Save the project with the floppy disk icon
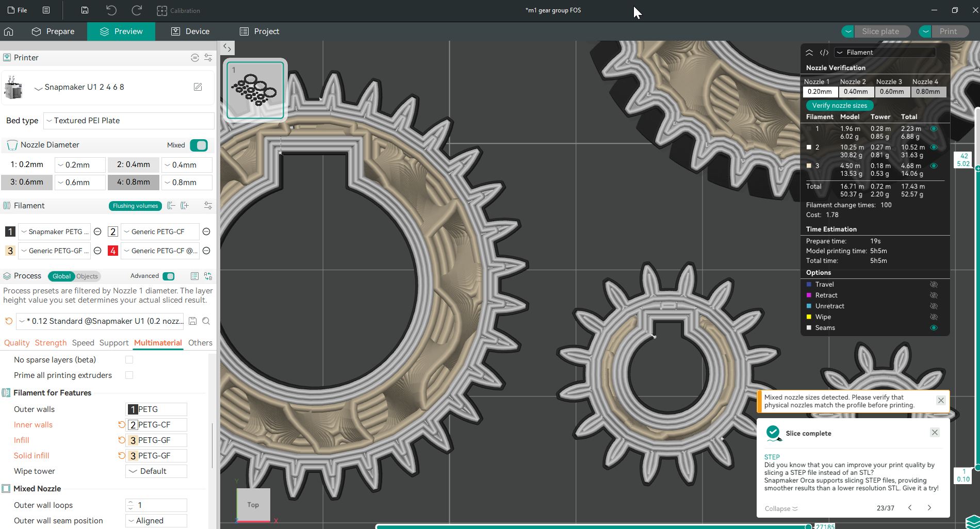The image size is (980, 529). click(x=85, y=10)
